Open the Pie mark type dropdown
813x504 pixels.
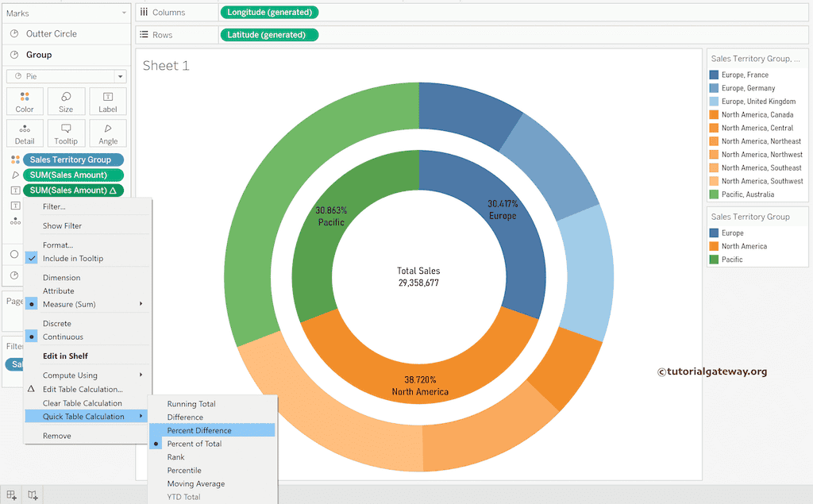tap(66, 76)
